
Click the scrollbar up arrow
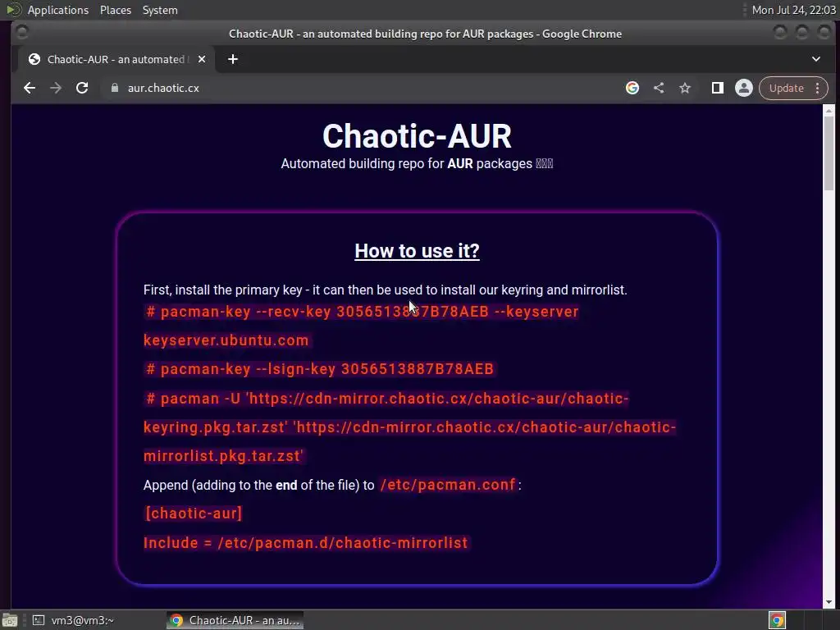829,111
